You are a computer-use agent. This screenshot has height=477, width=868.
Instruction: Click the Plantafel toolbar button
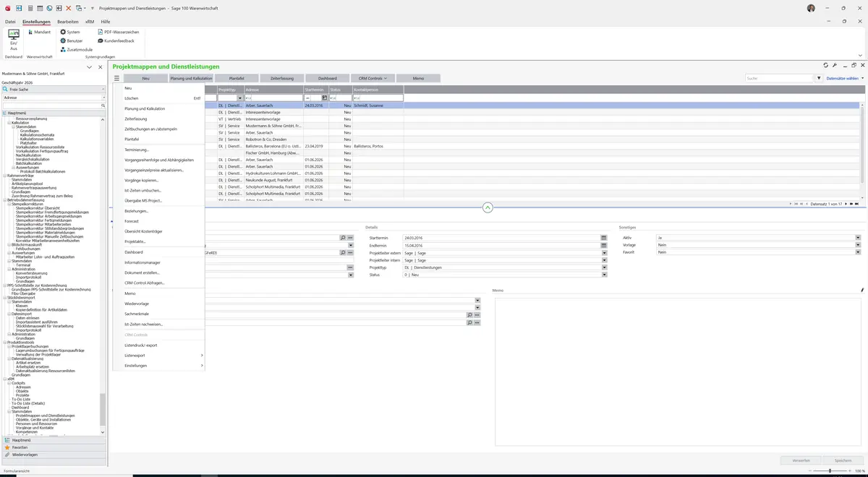236,78
